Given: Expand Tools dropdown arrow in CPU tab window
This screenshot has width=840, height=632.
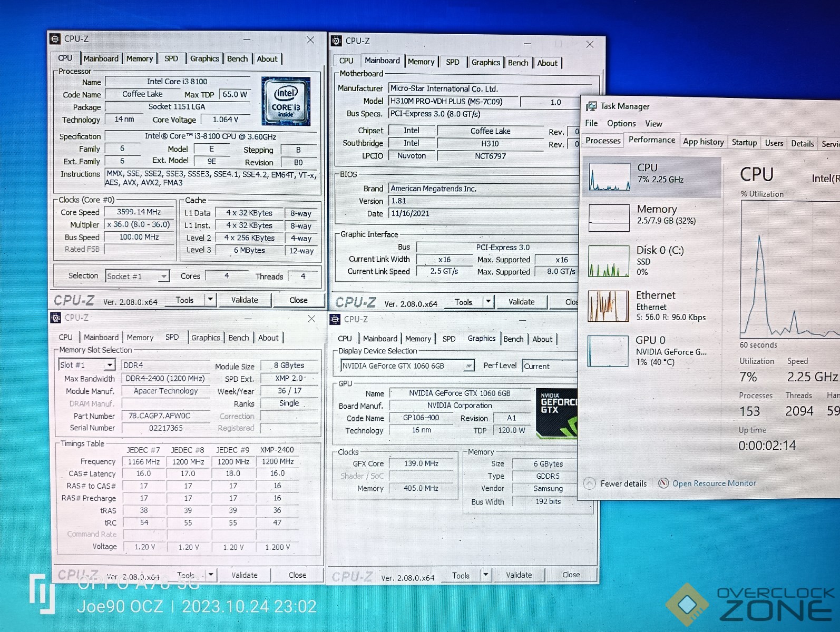Looking at the screenshot, I should pos(210,300).
